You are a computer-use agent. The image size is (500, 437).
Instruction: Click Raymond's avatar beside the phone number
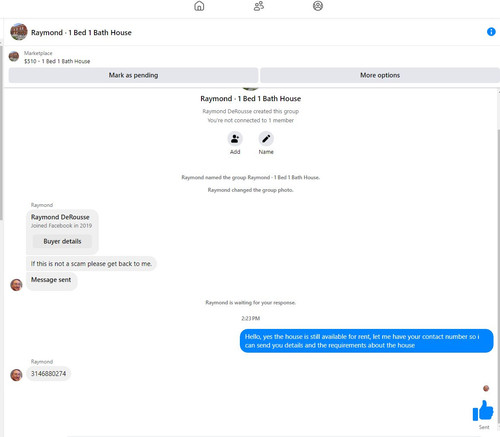pos(16,375)
